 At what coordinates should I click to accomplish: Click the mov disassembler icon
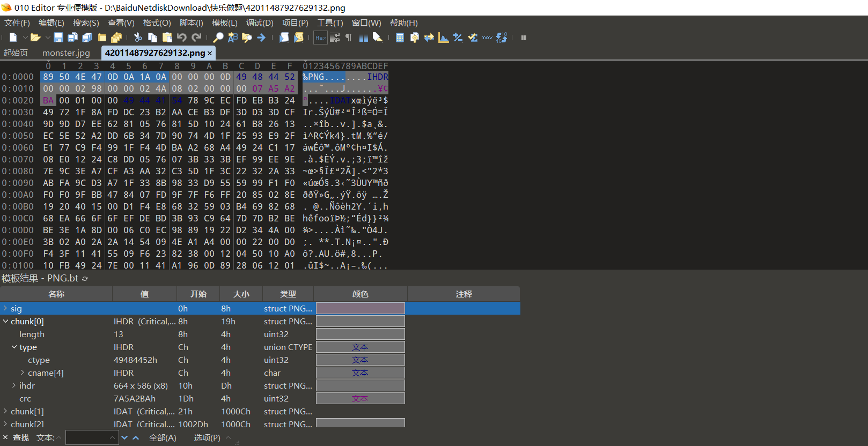487,38
